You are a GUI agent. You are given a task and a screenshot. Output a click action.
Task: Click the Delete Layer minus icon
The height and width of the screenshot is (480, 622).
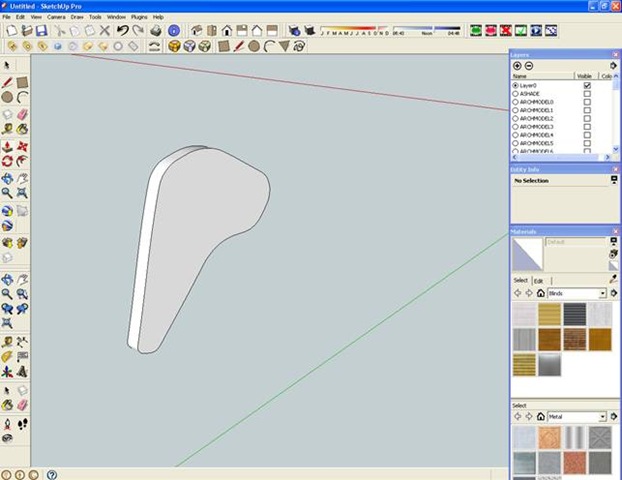529,65
